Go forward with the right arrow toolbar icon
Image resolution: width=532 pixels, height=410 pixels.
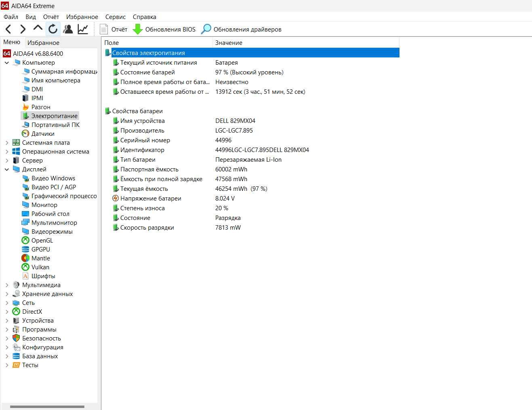click(23, 29)
